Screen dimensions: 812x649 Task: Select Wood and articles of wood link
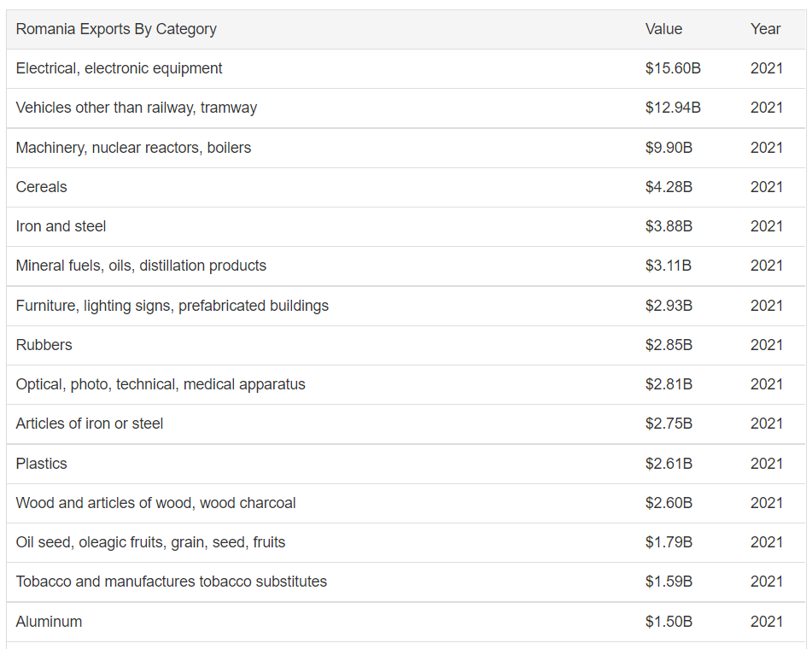tap(155, 503)
